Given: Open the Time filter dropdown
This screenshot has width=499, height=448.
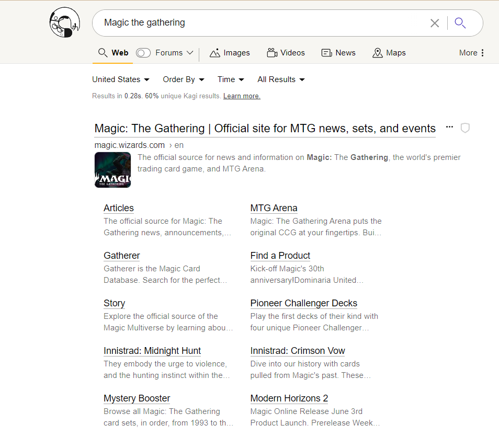Looking at the screenshot, I should point(231,79).
